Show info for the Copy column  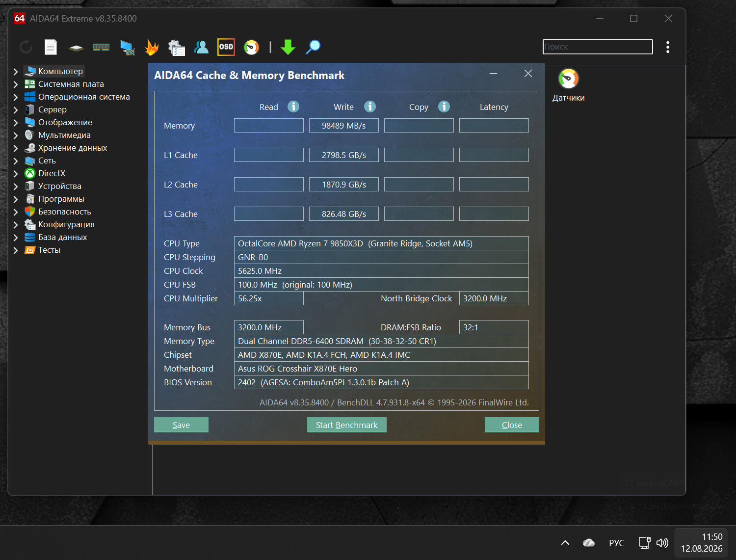coord(444,107)
